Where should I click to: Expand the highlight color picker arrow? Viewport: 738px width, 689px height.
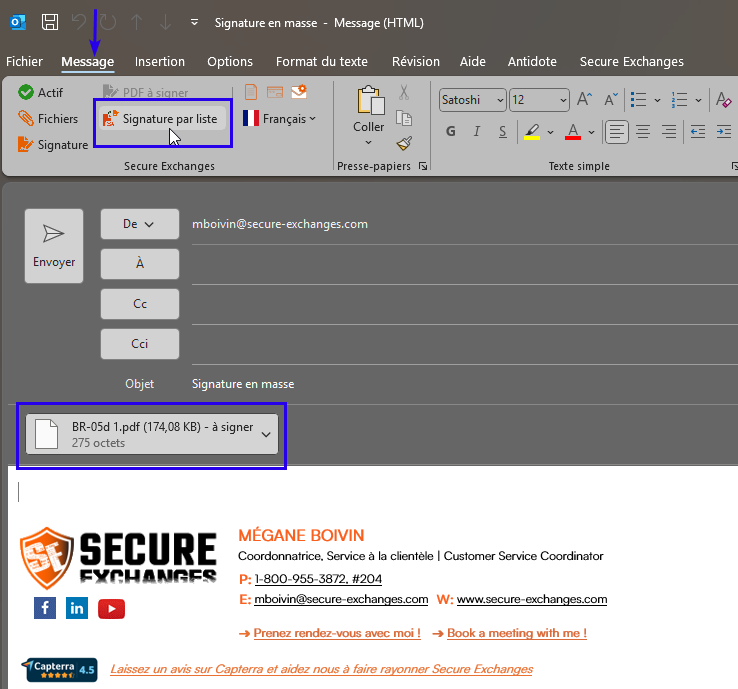550,132
